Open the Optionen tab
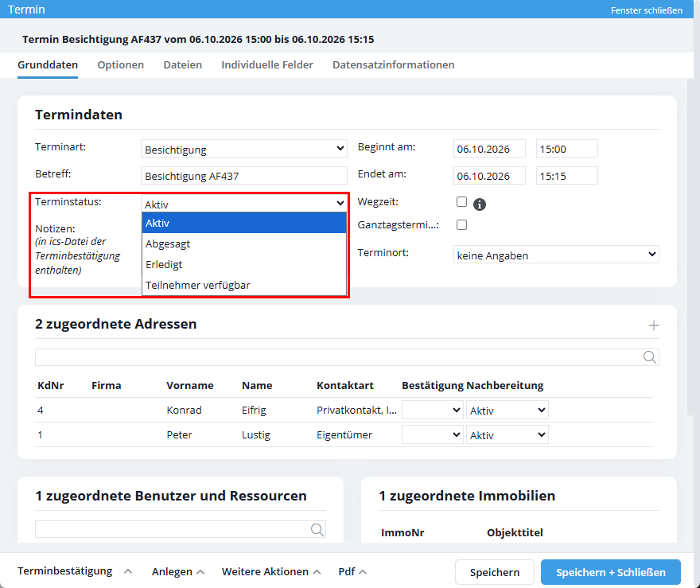 121,64
